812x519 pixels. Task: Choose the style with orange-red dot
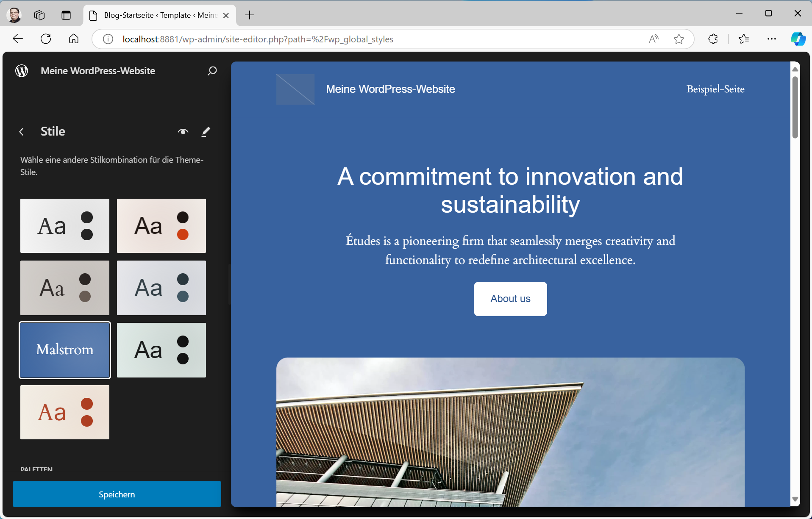[x=161, y=226]
